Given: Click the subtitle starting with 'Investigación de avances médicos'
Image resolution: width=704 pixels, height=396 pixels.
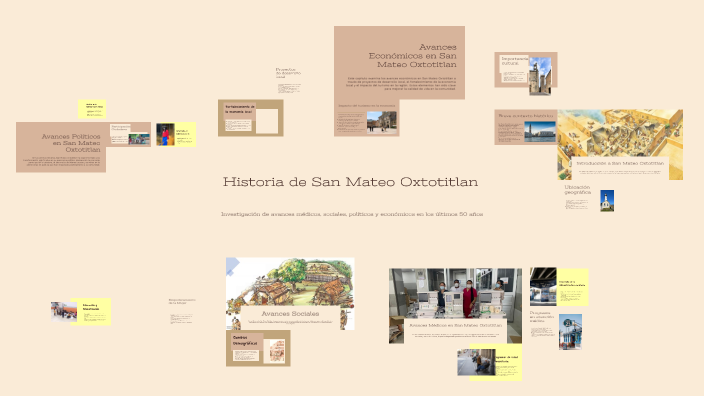Looking at the screenshot, I should click(x=352, y=214).
